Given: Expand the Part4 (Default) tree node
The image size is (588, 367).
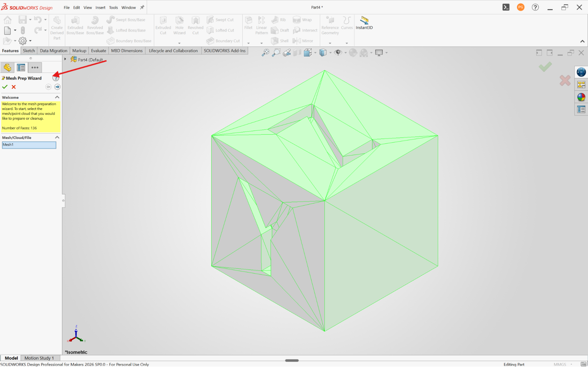Looking at the screenshot, I should coord(65,59).
